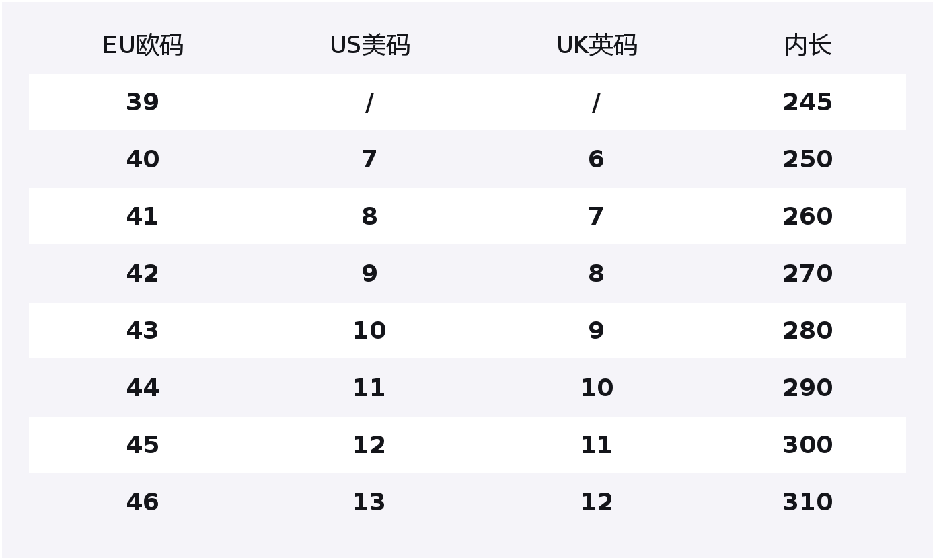Click inner length value 310

coord(808,502)
